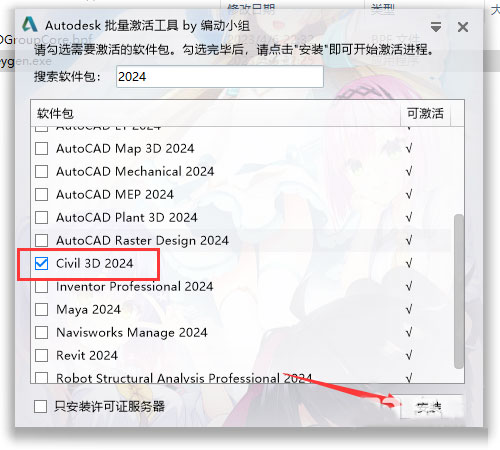Tick the Navisworks Manage 2024 checkbox
This screenshot has height=450, width=500.
[x=41, y=332]
